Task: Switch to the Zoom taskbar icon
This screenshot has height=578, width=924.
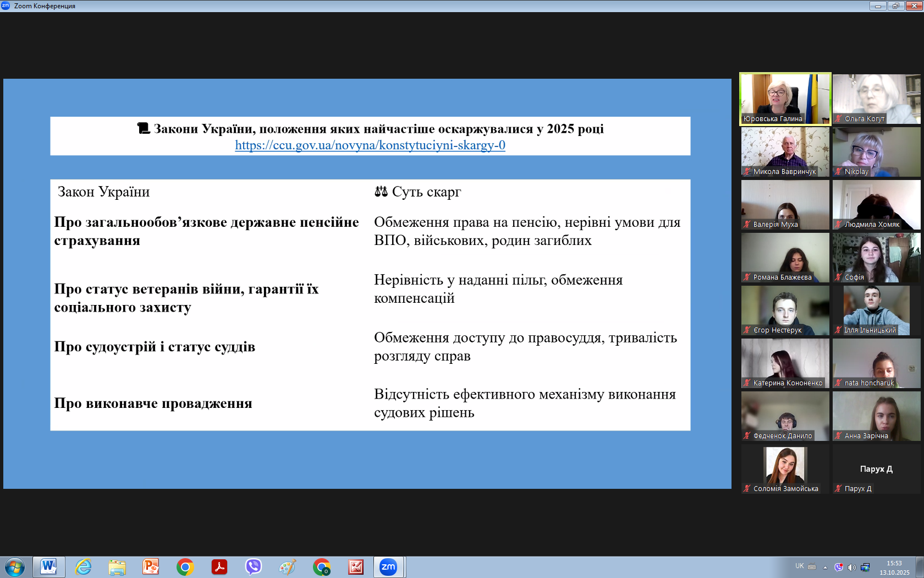Action: [x=388, y=566]
